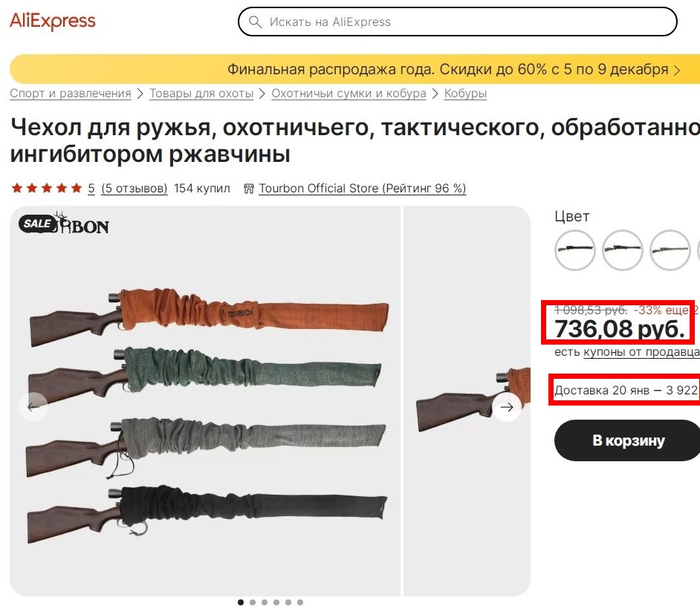The height and width of the screenshot is (615, 700).
Task: Select the third color option
Action: coord(670,250)
